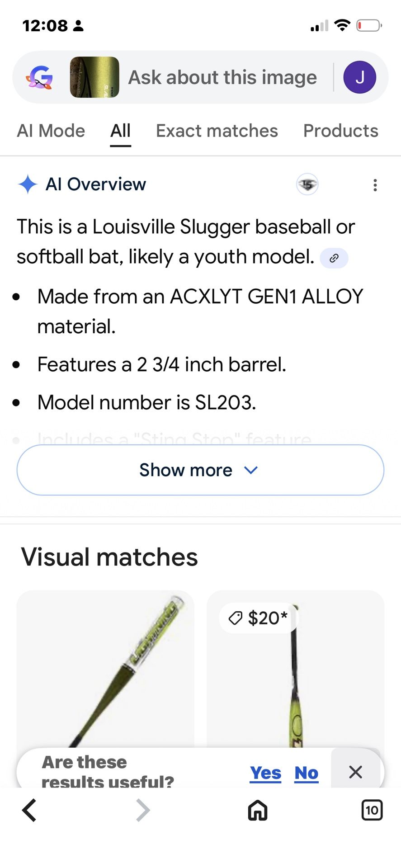Tap the browser forward arrow
The image size is (401, 868).
[143, 810]
